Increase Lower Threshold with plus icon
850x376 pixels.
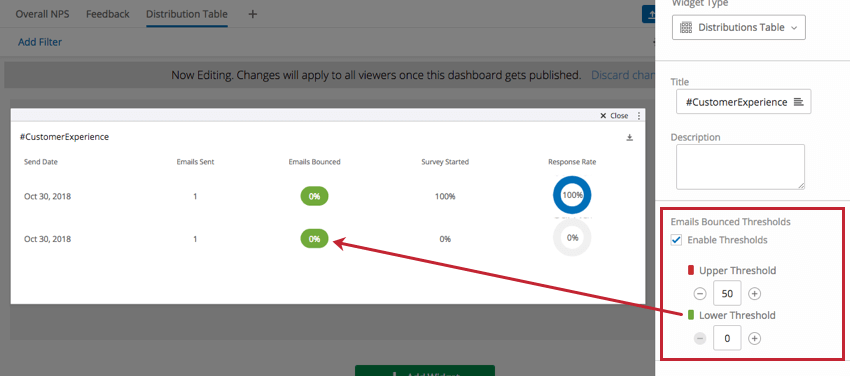pos(754,339)
